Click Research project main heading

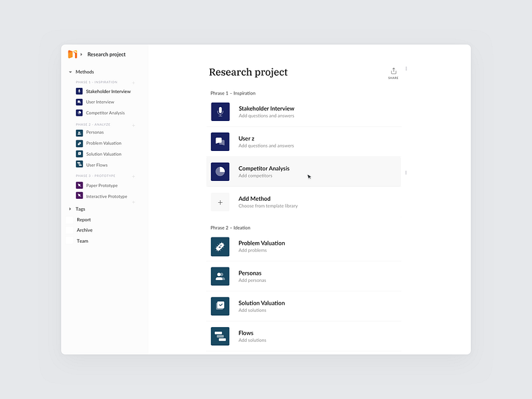pyautogui.click(x=248, y=72)
